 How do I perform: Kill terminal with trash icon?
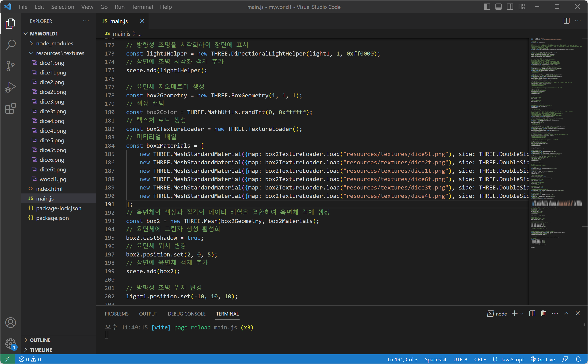pos(543,314)
